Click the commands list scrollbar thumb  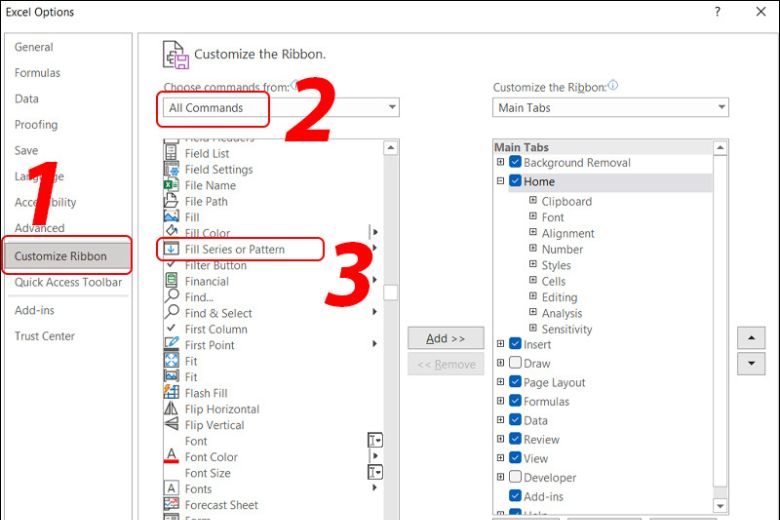[391, 293]
